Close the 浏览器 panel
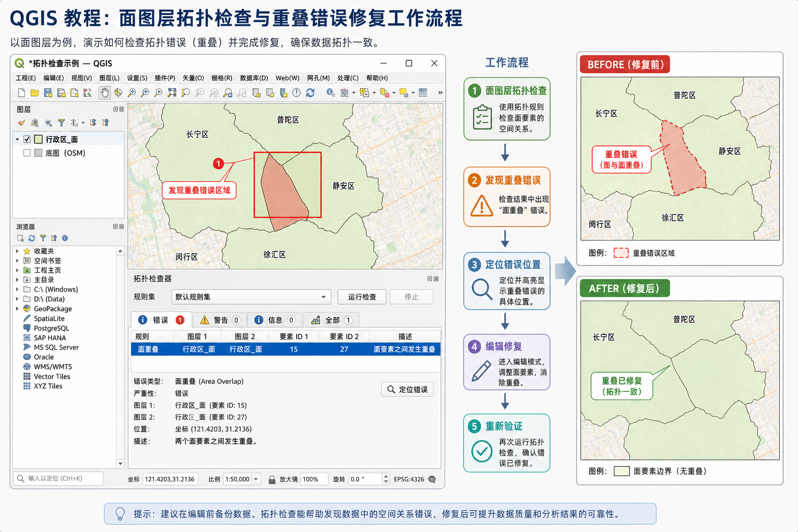 pos(122,227)
